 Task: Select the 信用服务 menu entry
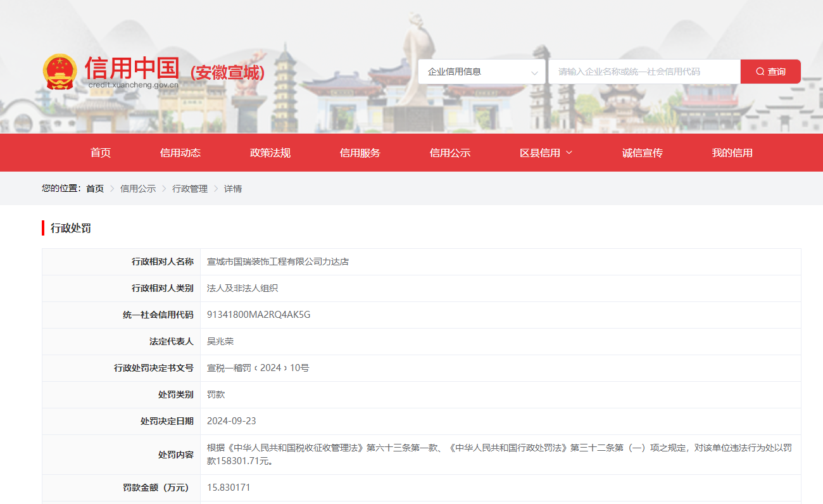pos(360,152)
